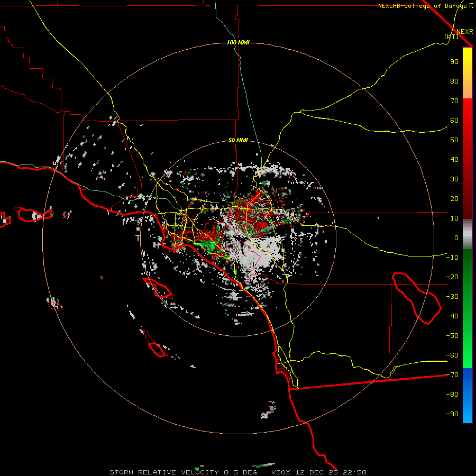
Task: Click the velocity scale label 80
Action: click(454, 81)
